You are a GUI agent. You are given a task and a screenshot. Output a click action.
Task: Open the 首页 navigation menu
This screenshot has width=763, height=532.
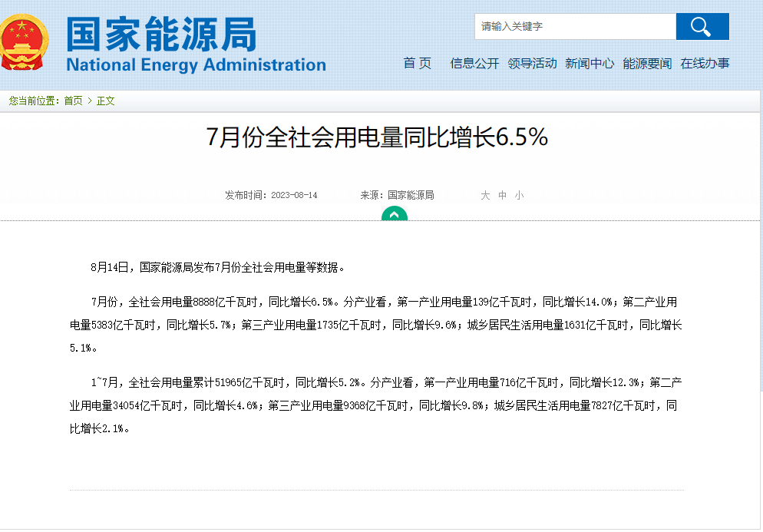418,64
